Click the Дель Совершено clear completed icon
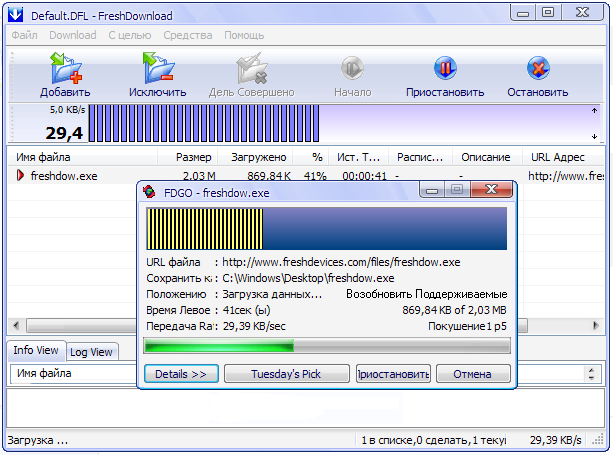Viewport: 613px width, 455px height. click(x=252, y=68)
